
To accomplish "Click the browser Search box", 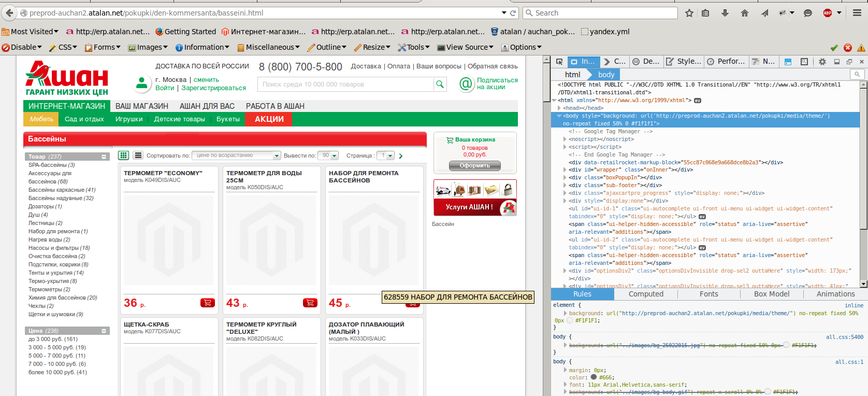I will point(601,13).
